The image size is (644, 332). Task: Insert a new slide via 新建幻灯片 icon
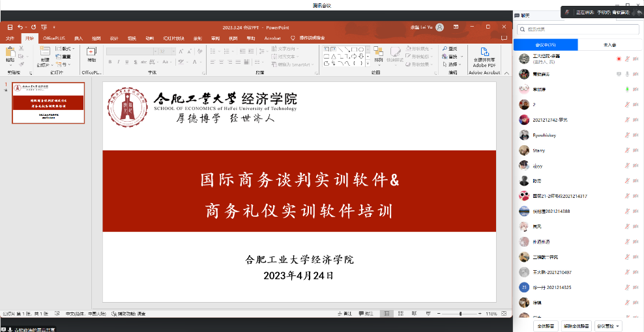click(x=44, y=53)
